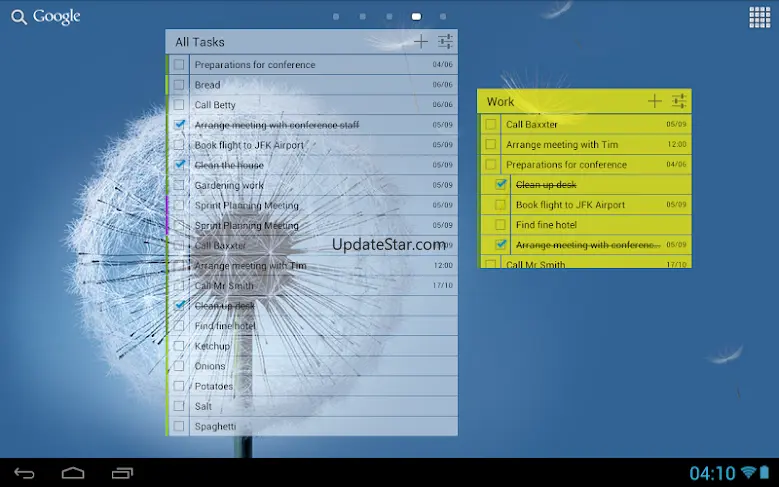
Task: Open Arrange meeting with Tim in All Tasks
Action: point(250,265)
